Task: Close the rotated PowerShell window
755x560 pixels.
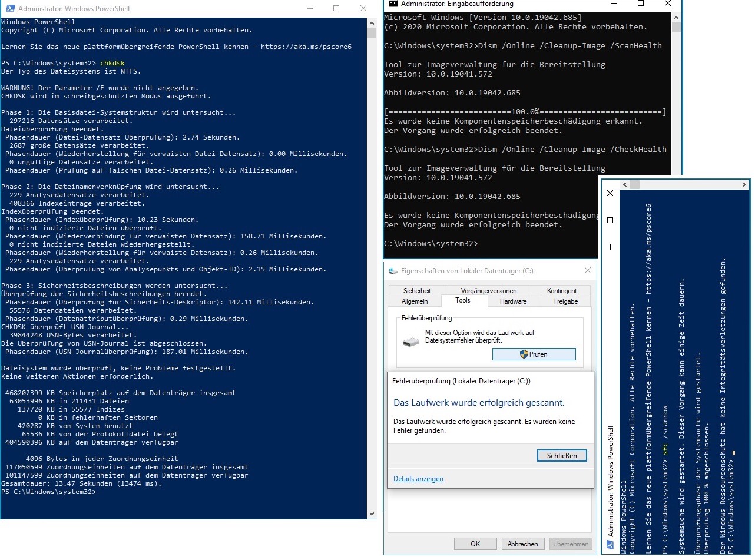Action: click(x=610, y=193)
